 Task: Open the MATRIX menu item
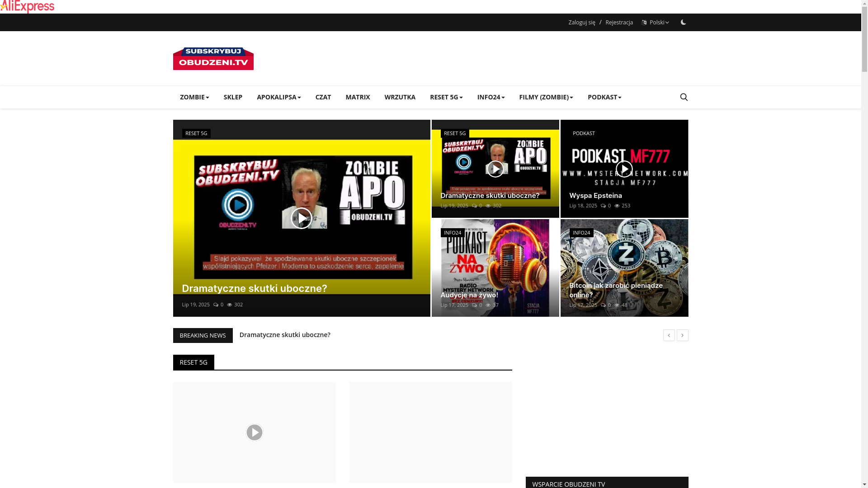click(x=358, y=97)
